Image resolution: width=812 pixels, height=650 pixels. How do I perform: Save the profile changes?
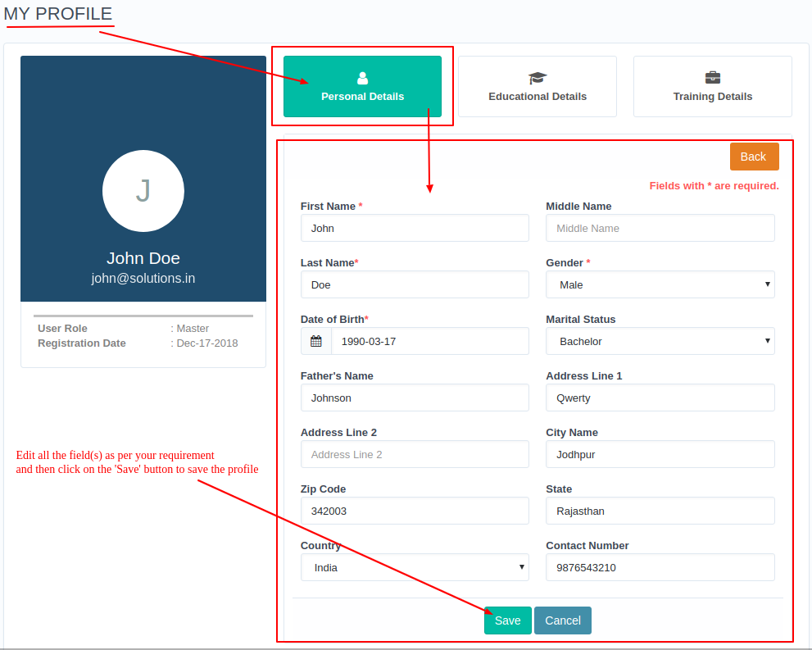(507, 620)
